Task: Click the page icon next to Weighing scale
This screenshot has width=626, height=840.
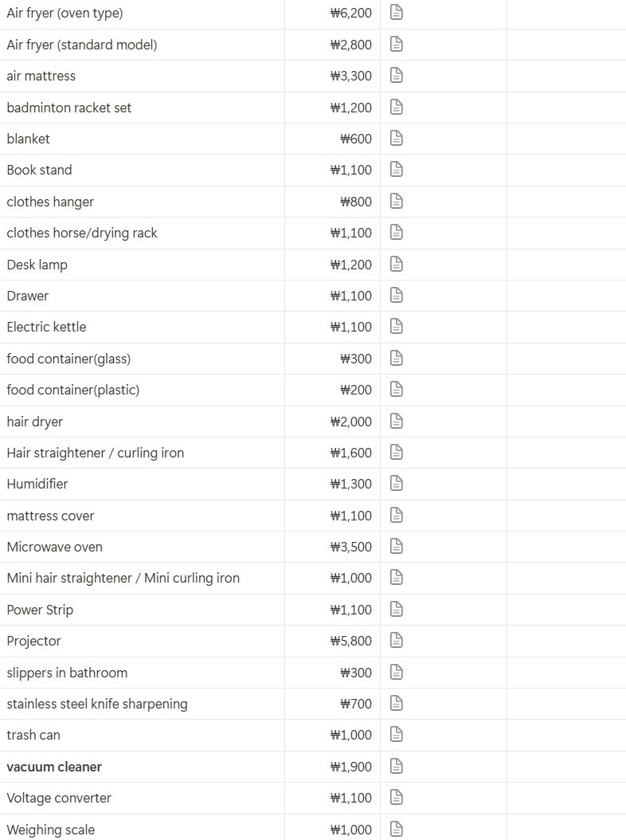Action: point(397,830)
